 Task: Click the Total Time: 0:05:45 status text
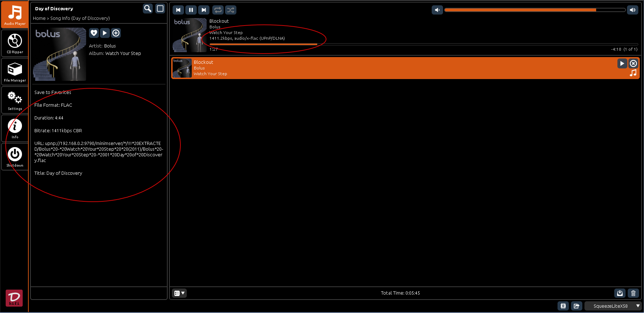(401, 293)
